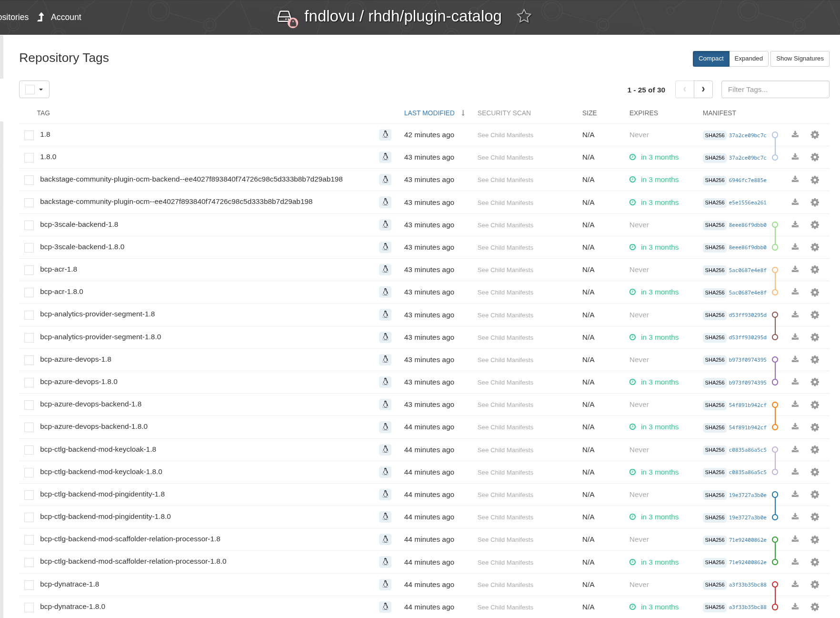Sort by Last Modified column header
This screenshot has width=840, height=618.
tap(429, 113)
